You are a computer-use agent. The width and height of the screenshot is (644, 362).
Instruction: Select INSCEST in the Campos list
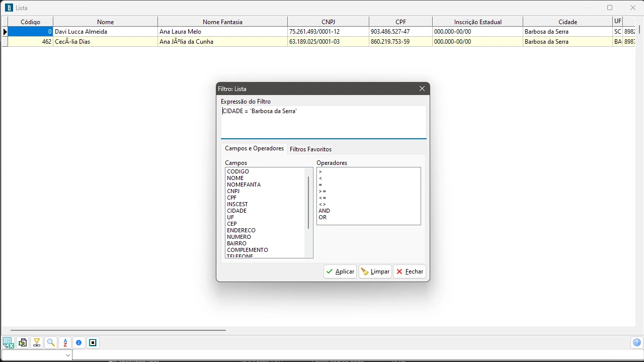(x=237, y=204)
